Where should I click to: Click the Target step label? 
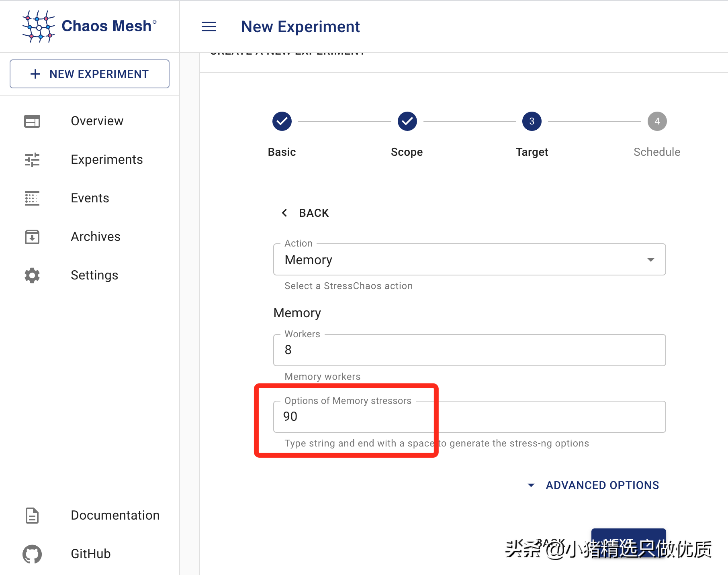point(532,152)
